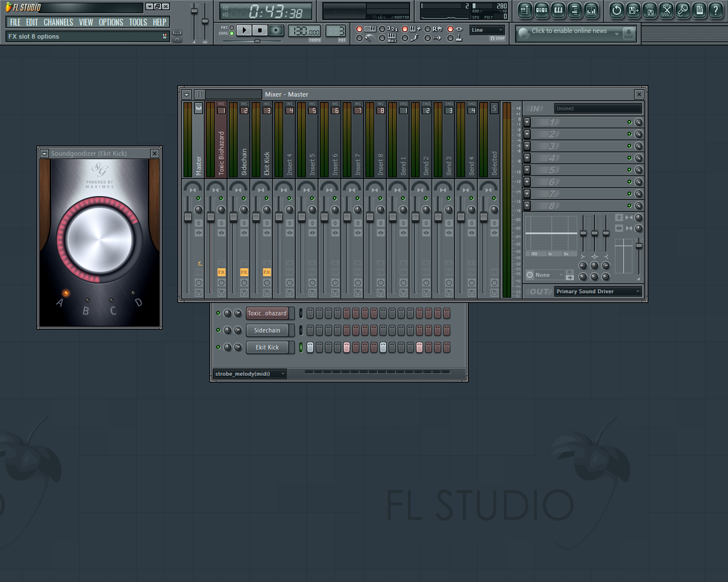Click FL Studio fruit logo icon
Viewport: 728px width, 582px height.
click(8, 7)
